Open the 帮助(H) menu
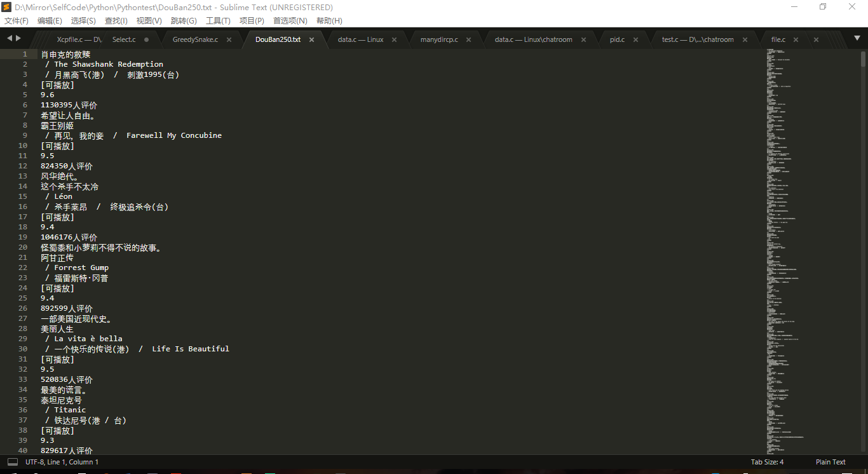This screenshot has height=474, width=868. coord(329,21)
